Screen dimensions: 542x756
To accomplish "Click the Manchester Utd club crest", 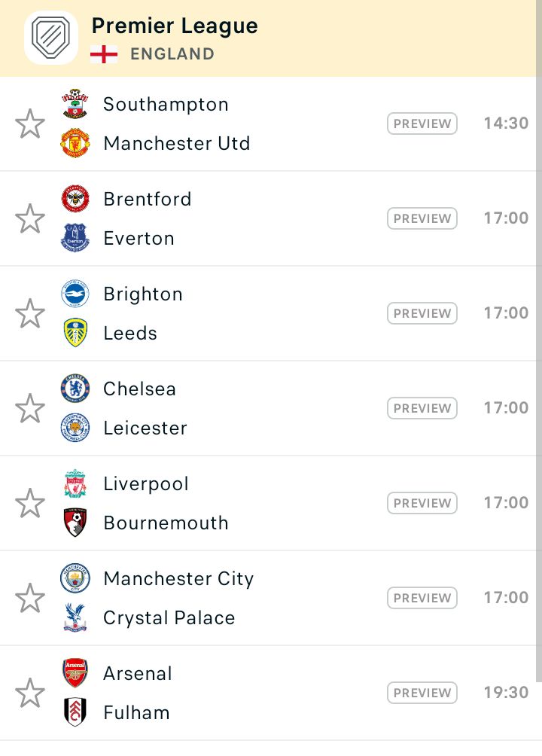I will point(75,143).
